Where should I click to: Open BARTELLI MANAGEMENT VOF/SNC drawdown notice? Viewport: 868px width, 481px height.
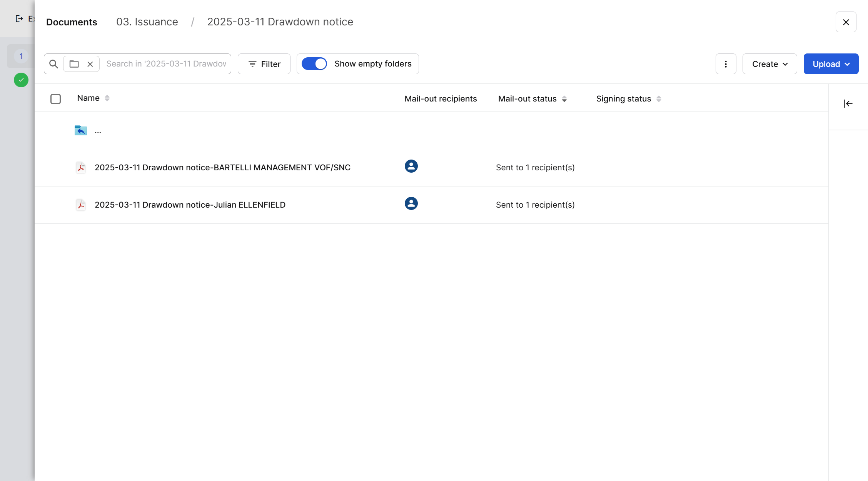pyautogui.click(x=222, y=168)
